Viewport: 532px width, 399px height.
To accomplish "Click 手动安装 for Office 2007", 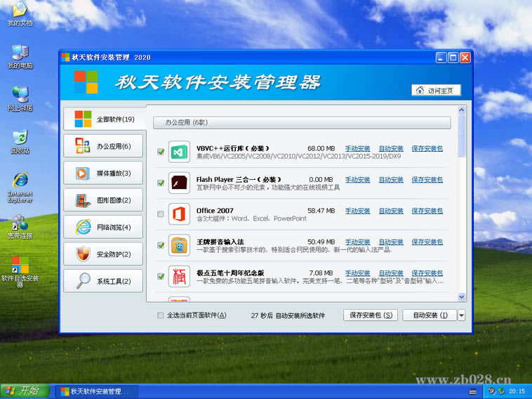I will pyautogui.click(x=358, y=211).
